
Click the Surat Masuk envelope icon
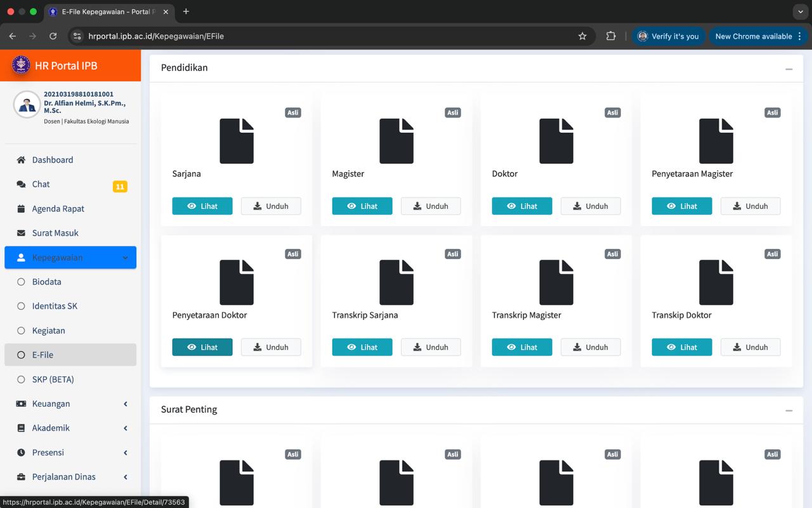21,233
